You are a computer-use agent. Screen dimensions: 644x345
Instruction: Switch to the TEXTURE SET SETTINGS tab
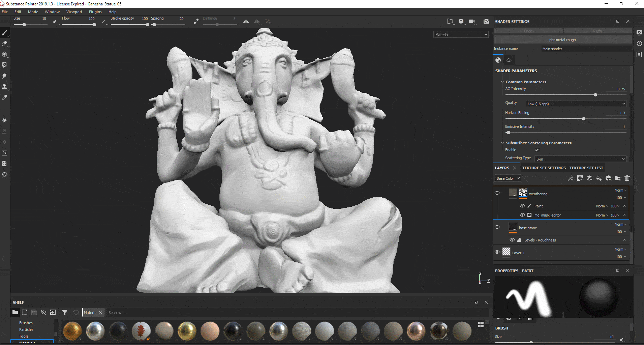click(544, 168)
